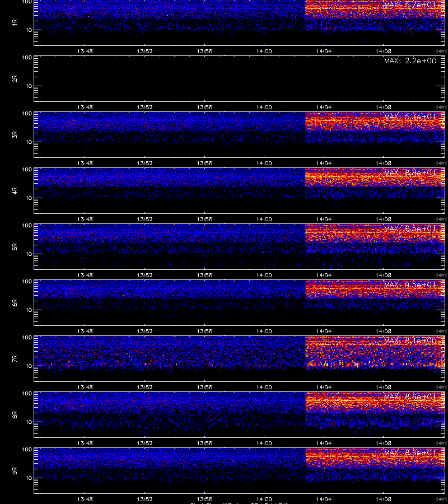Viewport: 448px width, 504px height.
Task: Select the MAX: 8.6e+01 annotation in 9R
Action: click(x=410, y=452)
